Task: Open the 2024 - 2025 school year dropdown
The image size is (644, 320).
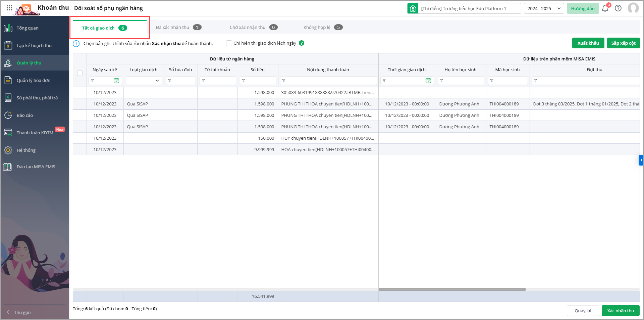Action: tap(544, 8)
